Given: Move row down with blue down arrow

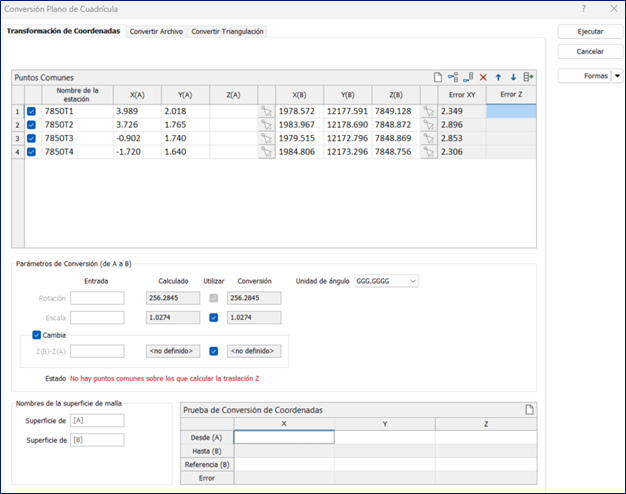Looking at the screenshot, I should tap(514, 77).
